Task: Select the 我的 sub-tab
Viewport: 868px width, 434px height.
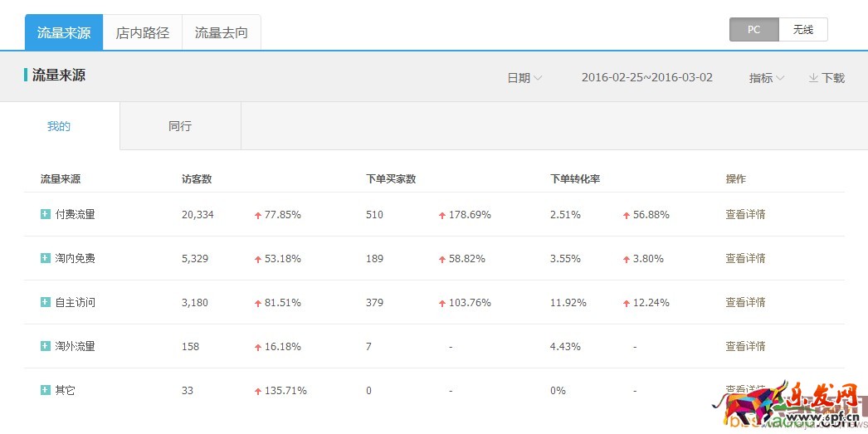Action: point(59,127)
